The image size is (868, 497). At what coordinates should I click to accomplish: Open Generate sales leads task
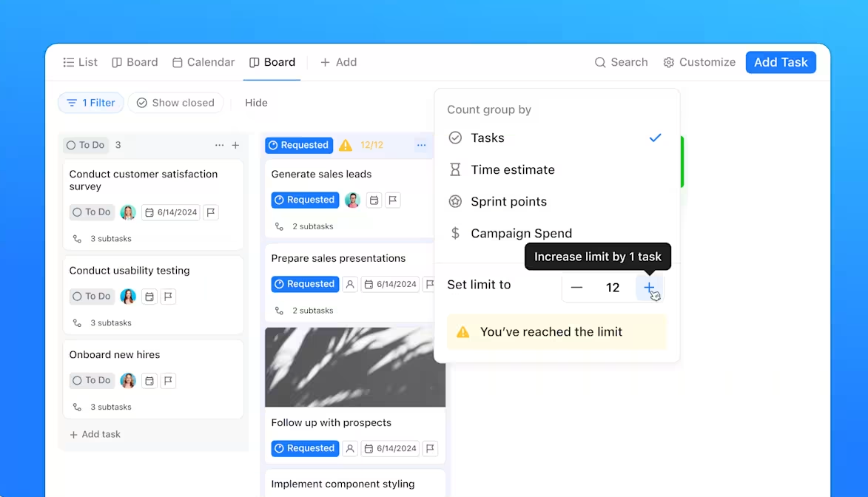322,175
